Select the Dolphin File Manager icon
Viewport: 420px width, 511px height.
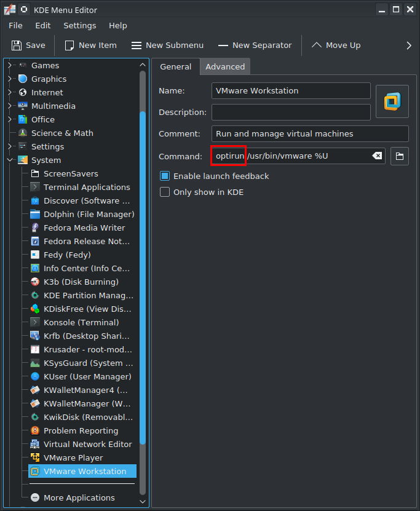[35, 214]
